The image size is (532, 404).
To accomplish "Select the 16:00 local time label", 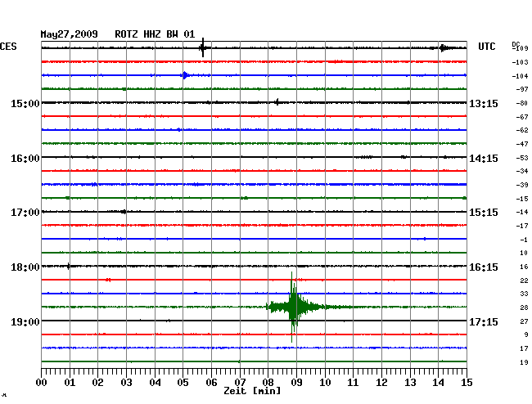I will (x=25, y=159).
